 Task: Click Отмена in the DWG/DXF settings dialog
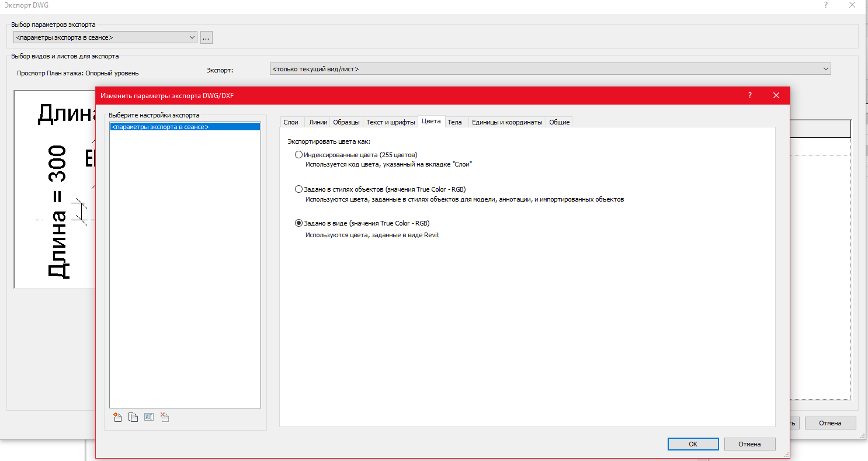(749, 444)
